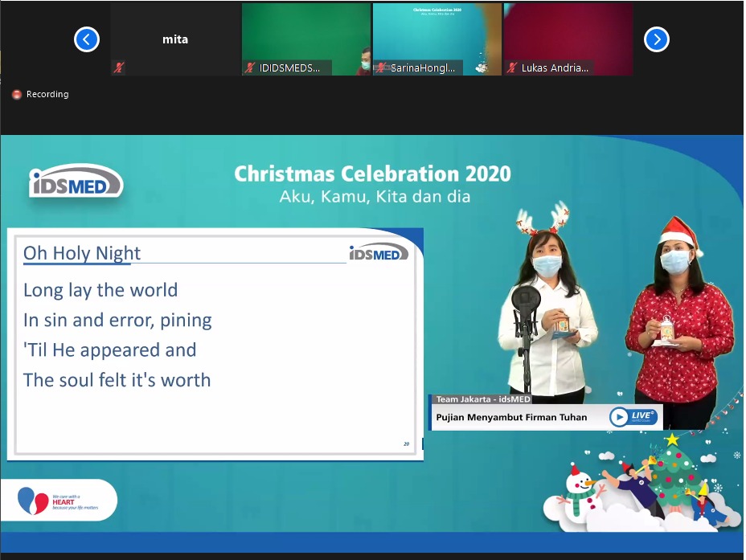Click the lyric line 'Til He appeared and
Viewport: 746px width, 560px height.
(110, 350)
